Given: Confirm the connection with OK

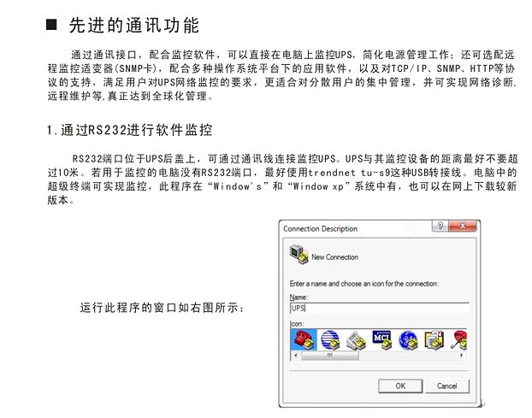Looking at the screenshot, I should [400, 386].
